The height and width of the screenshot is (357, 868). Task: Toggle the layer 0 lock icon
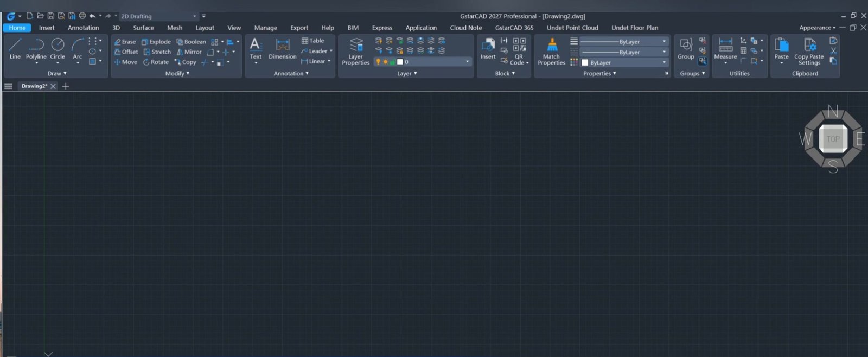tap(392, 62)
